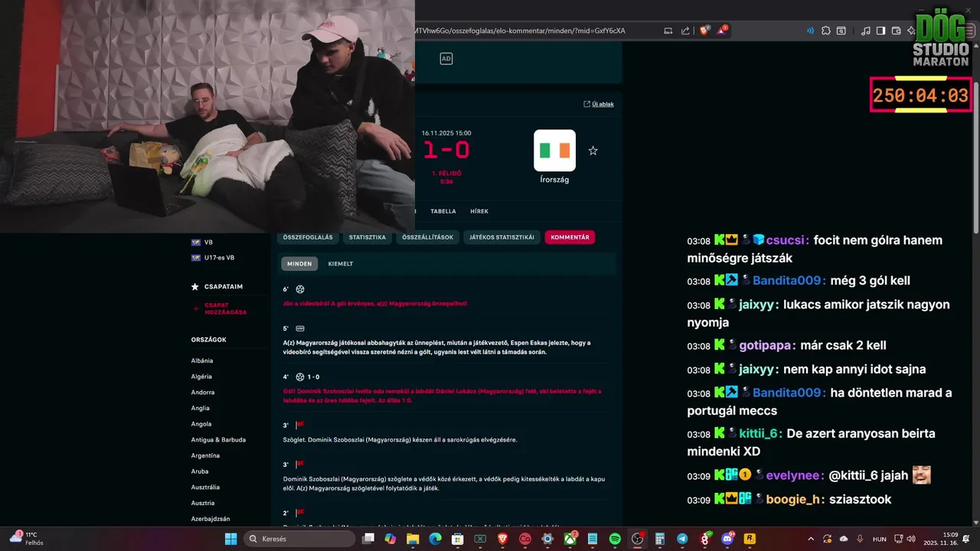
Task: Open the ÖSSZEFOGLALÁS tab
Action: (x=308, y=237)
